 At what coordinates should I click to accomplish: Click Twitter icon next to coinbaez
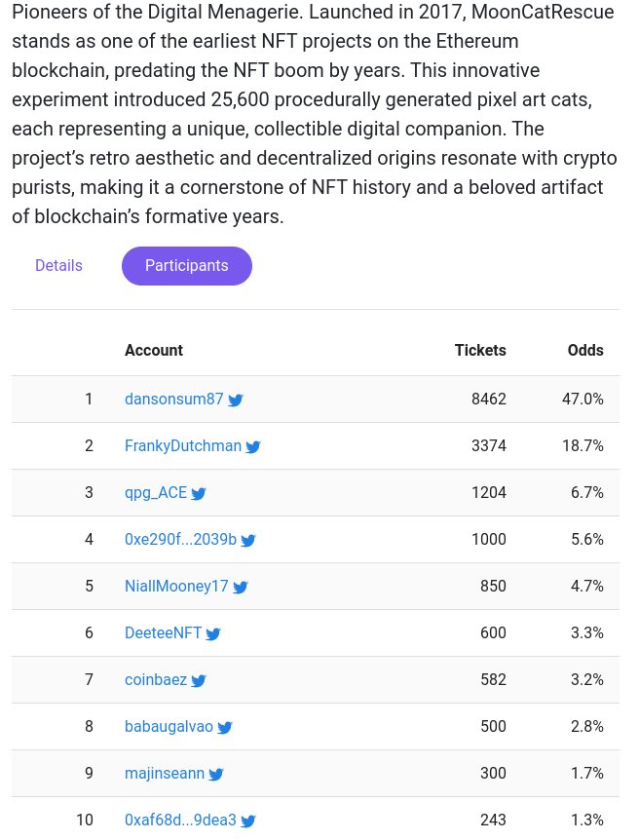coord(198,681)
